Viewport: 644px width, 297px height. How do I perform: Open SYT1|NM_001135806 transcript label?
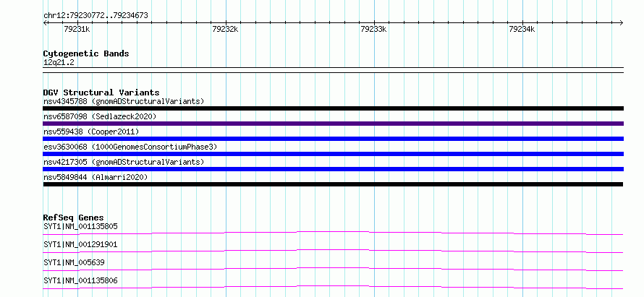(x=80, y=280)
